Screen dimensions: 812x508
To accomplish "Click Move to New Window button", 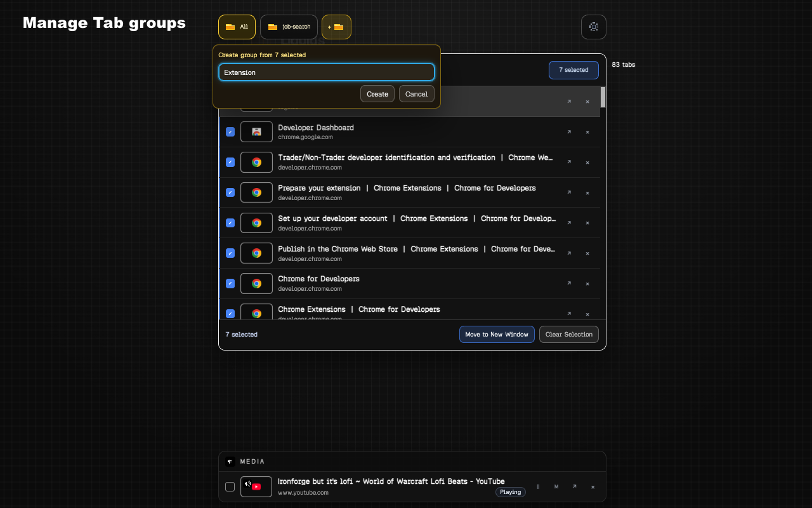I will pyautogui.click(x=497, y=335).
